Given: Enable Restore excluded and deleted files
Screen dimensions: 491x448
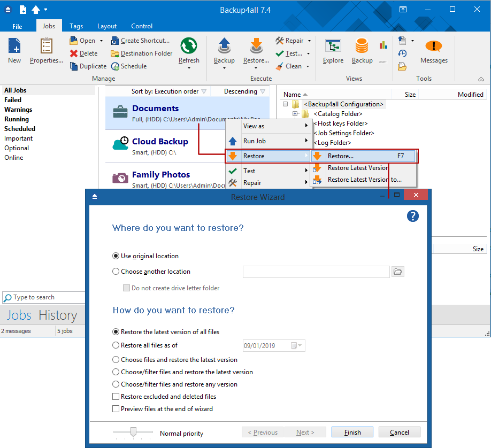Looking at the screenshot, I should click(116, 396).
